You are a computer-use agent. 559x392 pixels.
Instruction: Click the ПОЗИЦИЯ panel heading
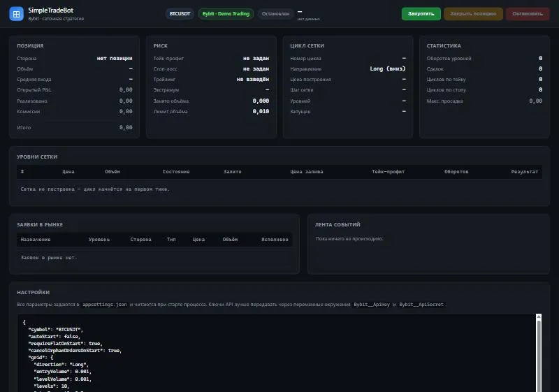(x=30, y=45)
